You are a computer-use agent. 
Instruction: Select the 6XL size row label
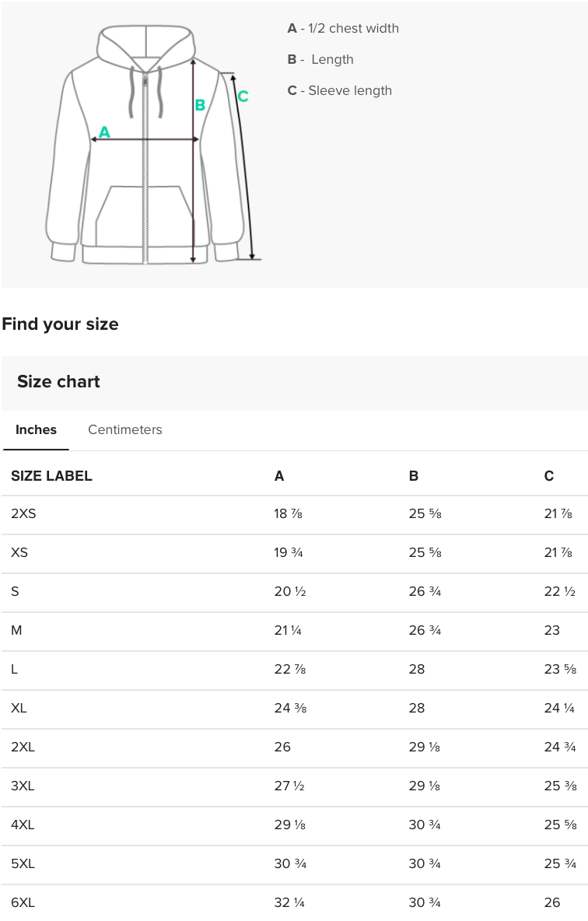point(23,902)
